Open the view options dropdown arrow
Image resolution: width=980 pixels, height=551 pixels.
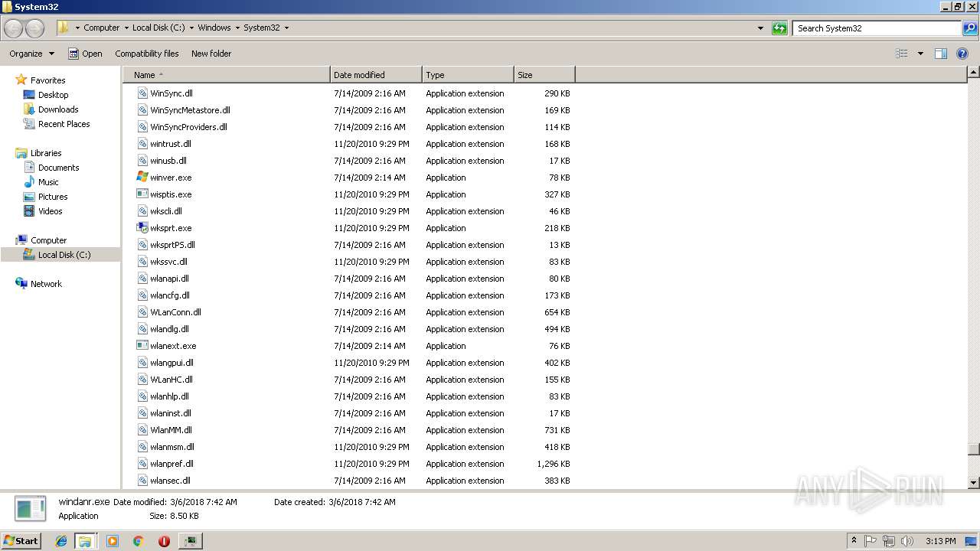(920, 54)
